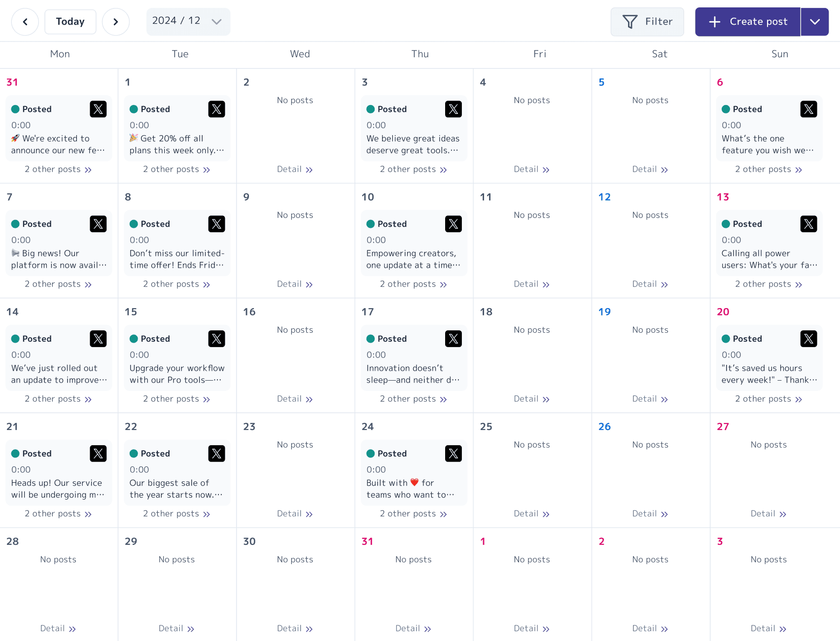Click the X icon on the Big news post
840x641 pixels.
coord(98,224)
